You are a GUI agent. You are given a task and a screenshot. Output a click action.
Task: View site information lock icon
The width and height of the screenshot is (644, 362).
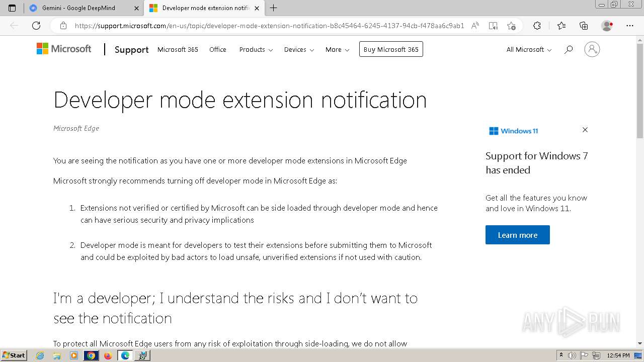[x=63, y=26]
